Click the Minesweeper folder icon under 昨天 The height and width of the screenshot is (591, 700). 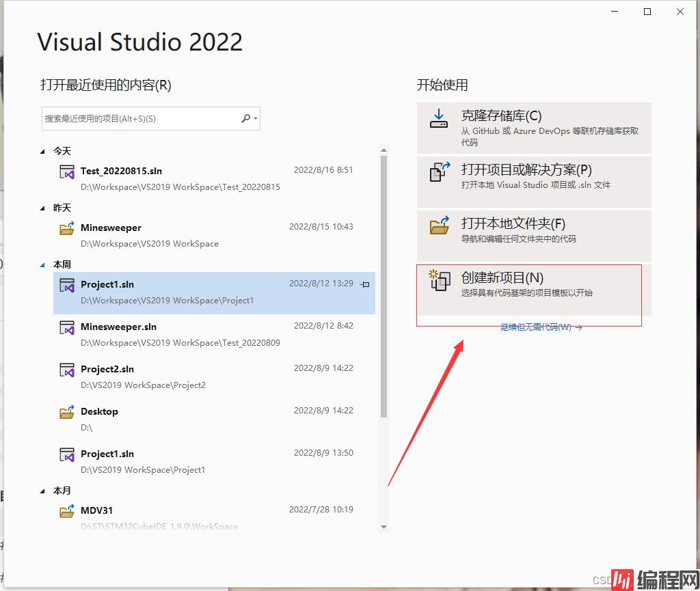pyautogui.click(x=66, y=228)
